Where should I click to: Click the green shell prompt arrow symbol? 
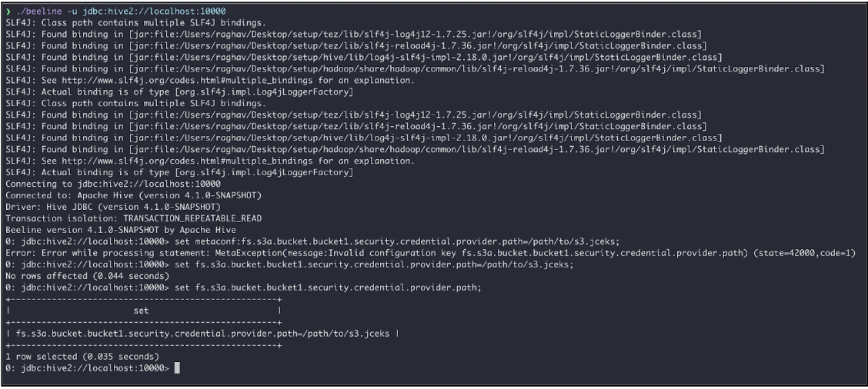point(8,12)
